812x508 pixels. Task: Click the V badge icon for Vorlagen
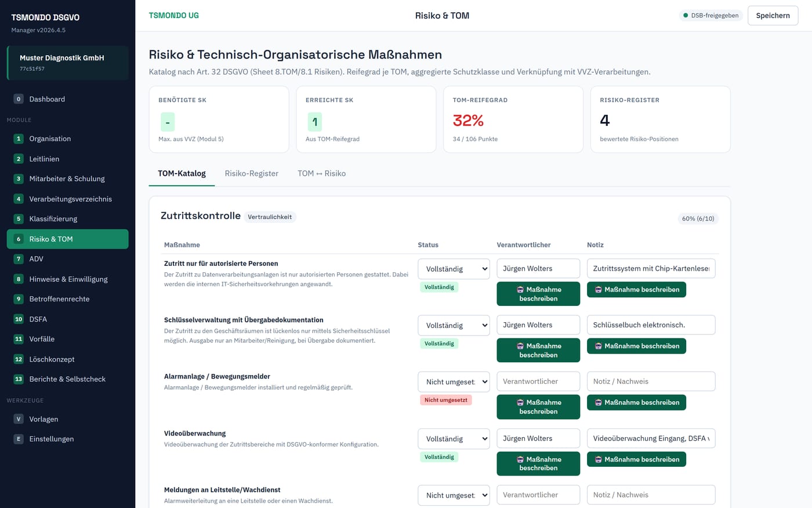click(19, 419)
